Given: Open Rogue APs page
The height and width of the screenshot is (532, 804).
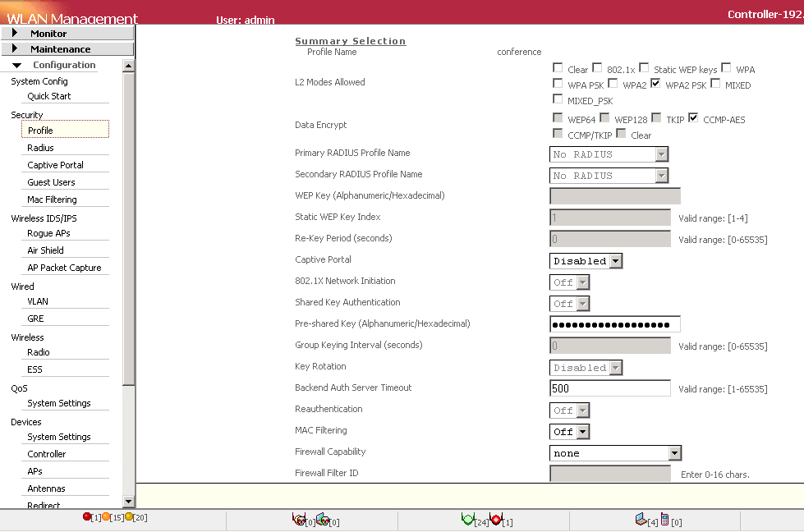Looking at the screenshot, I should 48,233.
